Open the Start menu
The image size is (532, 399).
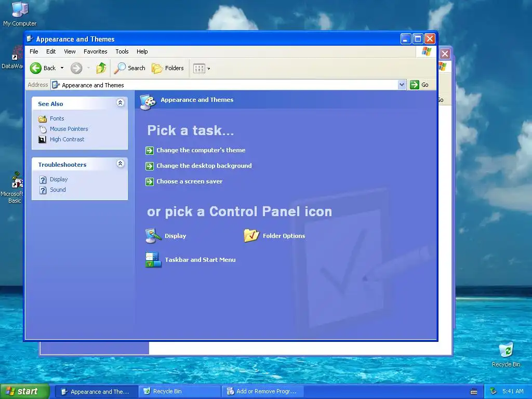25,391
